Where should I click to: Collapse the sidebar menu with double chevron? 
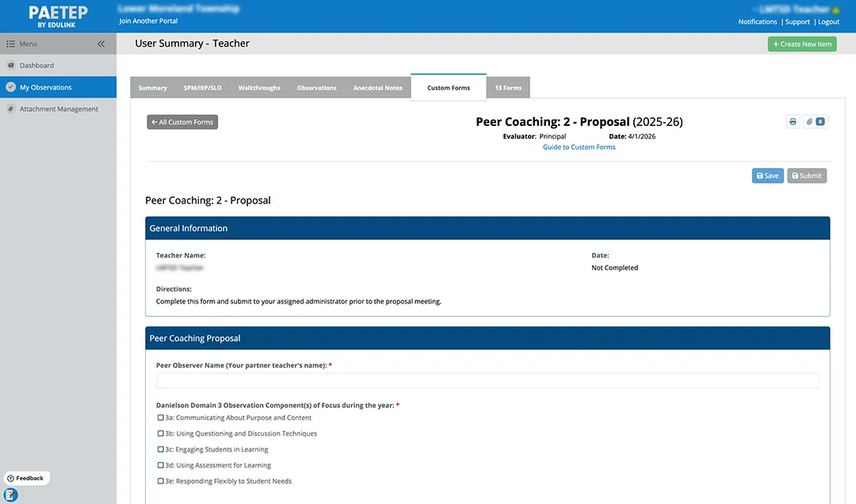point(101,44)
